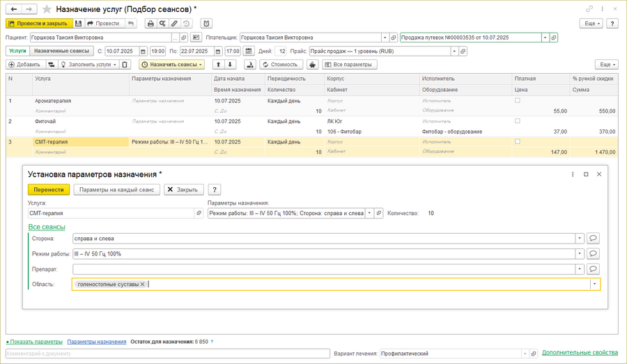Toggle Платная checkbox for СМТ-терапия row

tap(517, 141)
